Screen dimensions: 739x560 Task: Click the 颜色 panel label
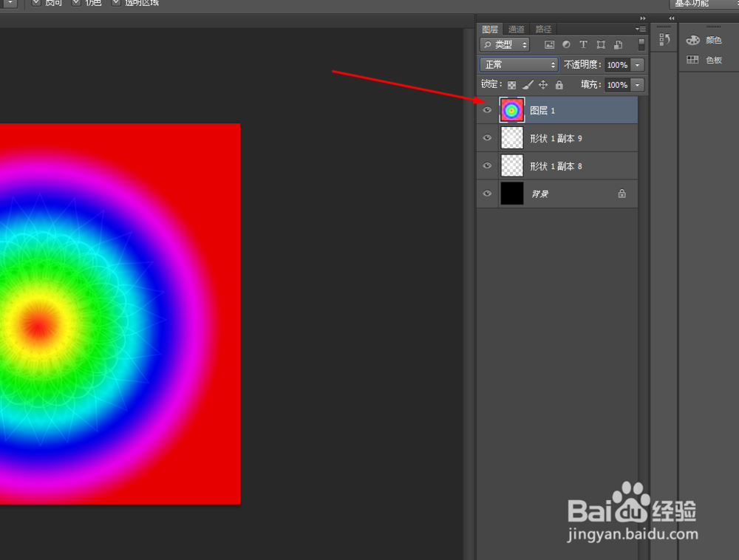[x=714, y=41]
